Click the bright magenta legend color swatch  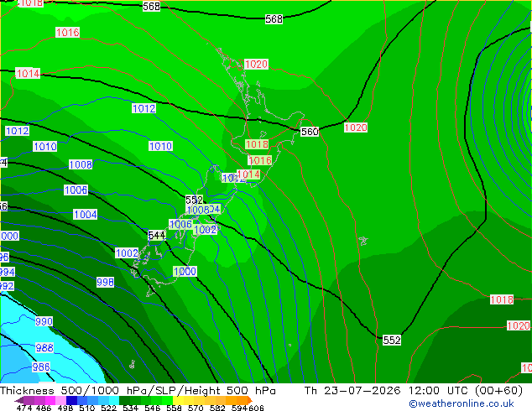click(x=50, y=400)
